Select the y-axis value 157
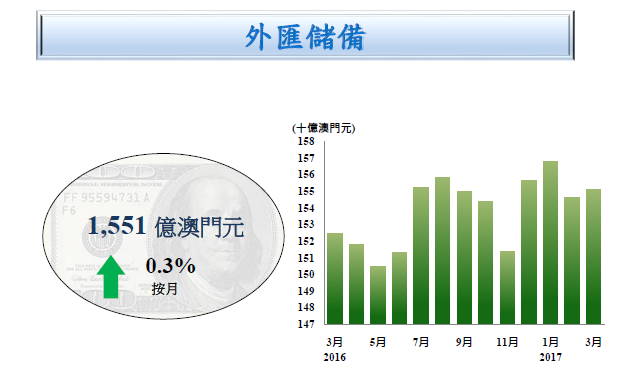The height and width of the screenshot is (383, 626). (306, 158)
